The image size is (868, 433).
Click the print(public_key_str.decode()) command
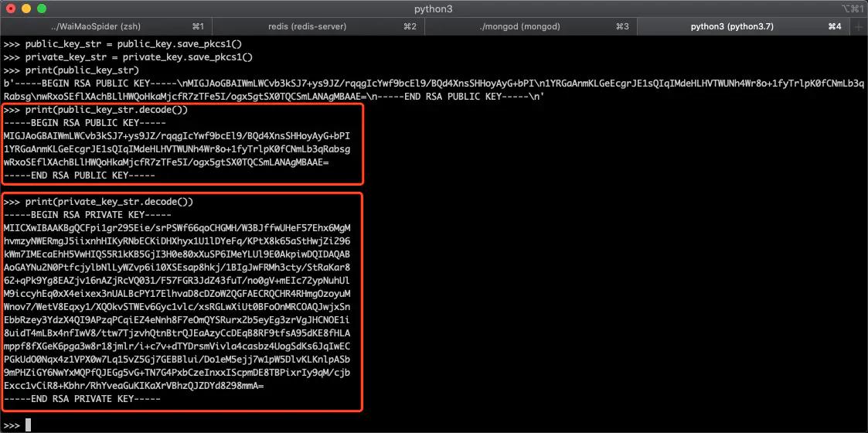tap(96, 110)
